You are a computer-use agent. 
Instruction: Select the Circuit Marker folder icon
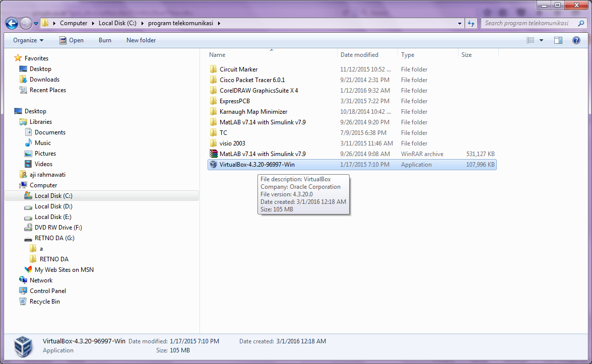pyautogui.click(x=213, y=69)
